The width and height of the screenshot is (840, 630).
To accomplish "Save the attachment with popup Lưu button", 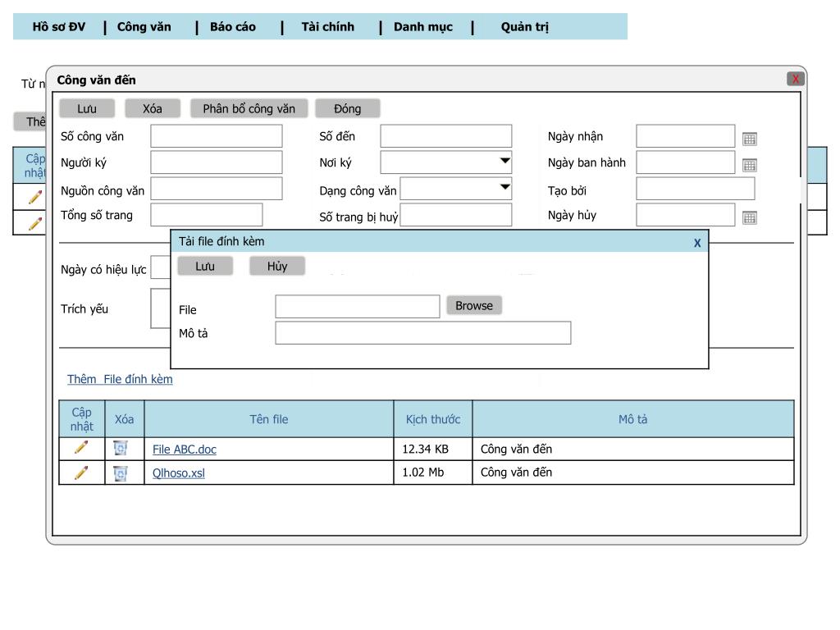I will pyautogui.click(x=205, y=267).
